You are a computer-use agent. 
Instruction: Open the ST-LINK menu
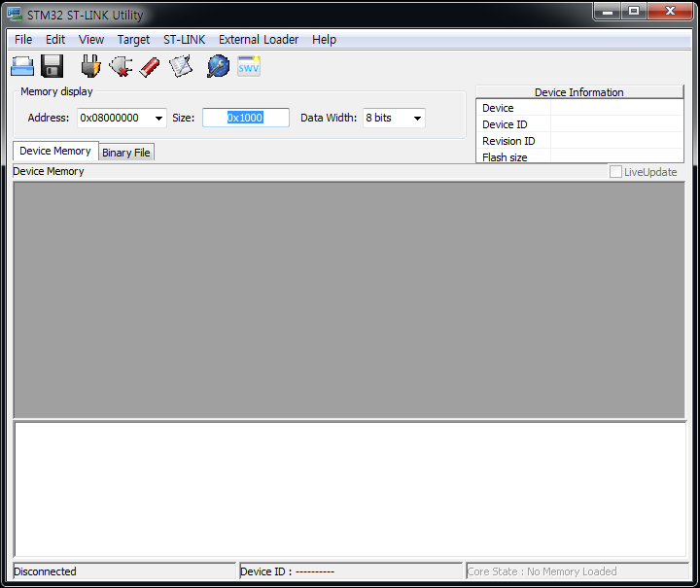[x=184, y=40]
